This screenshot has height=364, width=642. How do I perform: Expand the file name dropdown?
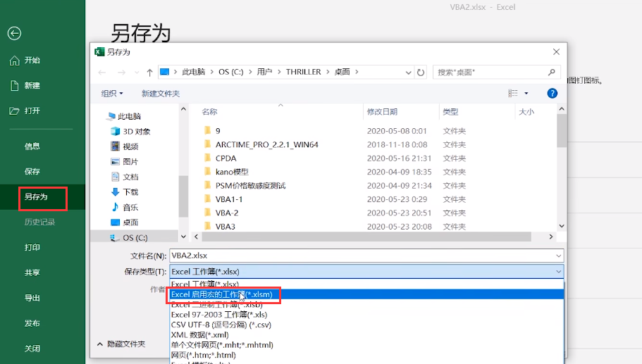click(x=558, y=256)
